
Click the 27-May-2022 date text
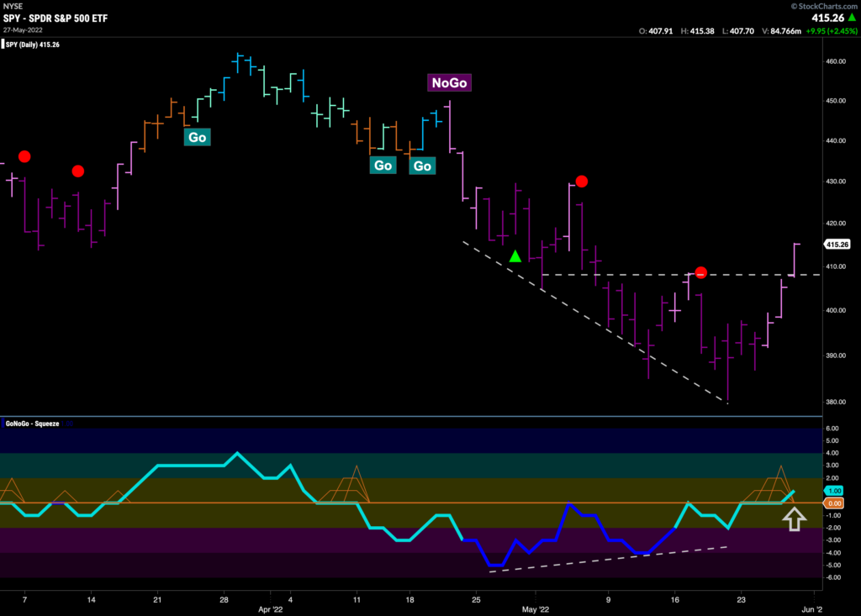(x=23, y=29)
